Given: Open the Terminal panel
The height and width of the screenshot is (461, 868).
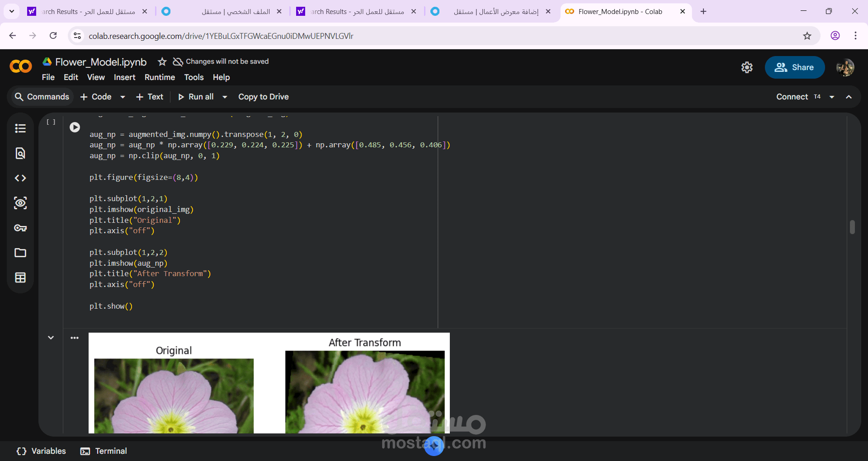Looking at the screenshot, I should [x=104, y=451].
